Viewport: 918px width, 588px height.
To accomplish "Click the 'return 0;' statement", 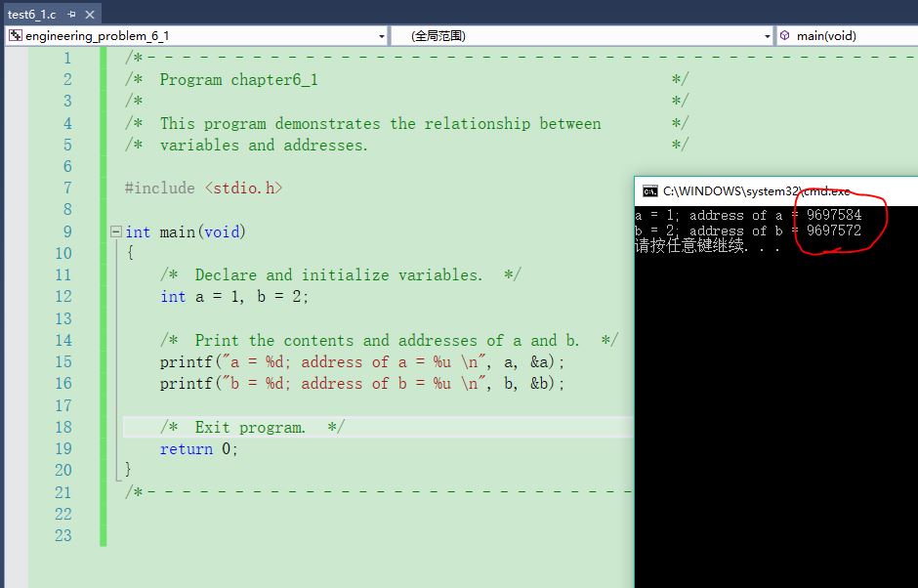I will click(199, 449).
